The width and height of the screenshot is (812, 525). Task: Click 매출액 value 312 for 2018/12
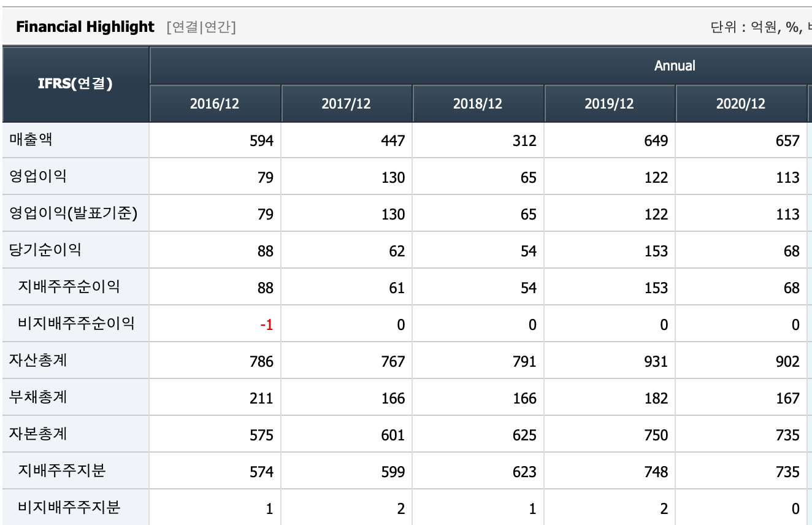tap(524, 141)
